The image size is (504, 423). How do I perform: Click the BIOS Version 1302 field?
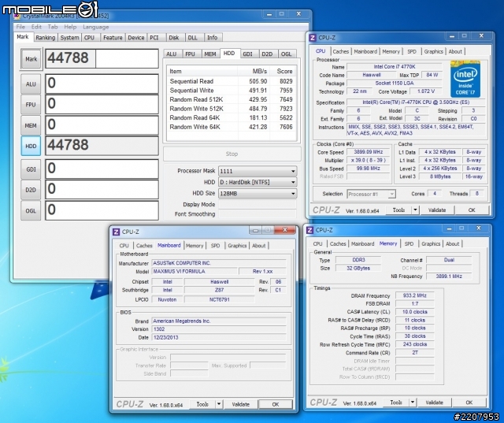coord(219,329)
